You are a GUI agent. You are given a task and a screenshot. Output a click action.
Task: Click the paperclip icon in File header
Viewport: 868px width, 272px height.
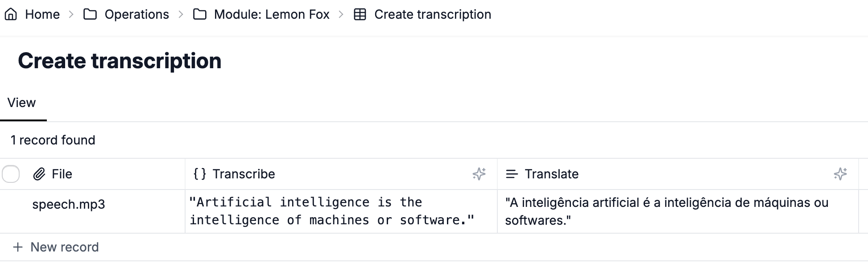pyautogui.click(x=39, y=174)
